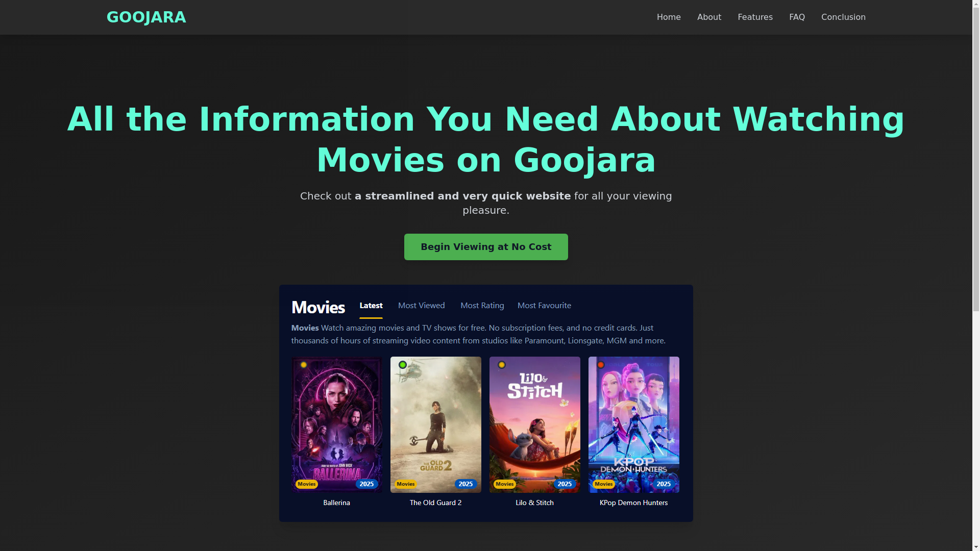Open The Old Guard 2 poster
The width and height of the screenshot is (980, 551).
[436, 424]
